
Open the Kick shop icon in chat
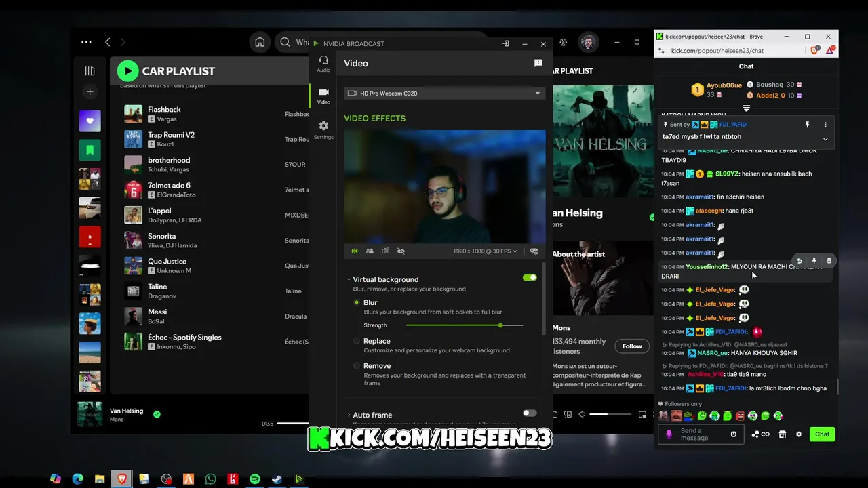coord(782,434)
